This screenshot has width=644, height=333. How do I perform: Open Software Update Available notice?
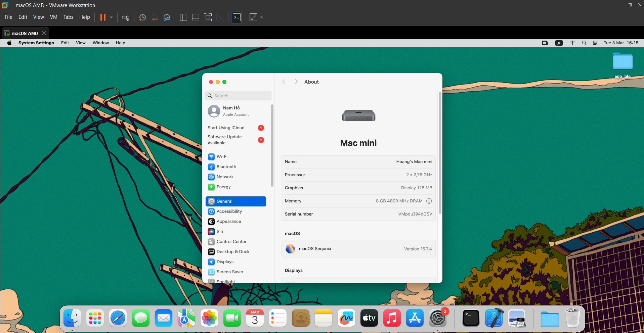235,140
